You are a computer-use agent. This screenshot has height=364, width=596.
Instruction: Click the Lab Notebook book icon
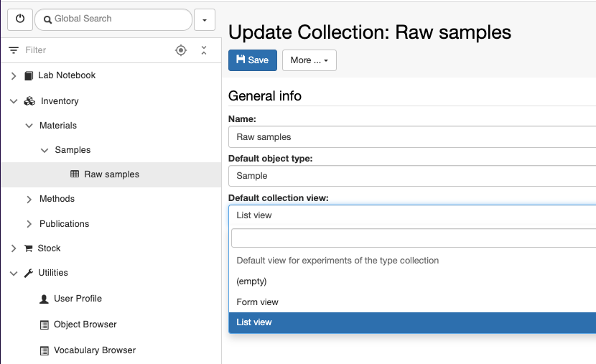coord(29,75)
